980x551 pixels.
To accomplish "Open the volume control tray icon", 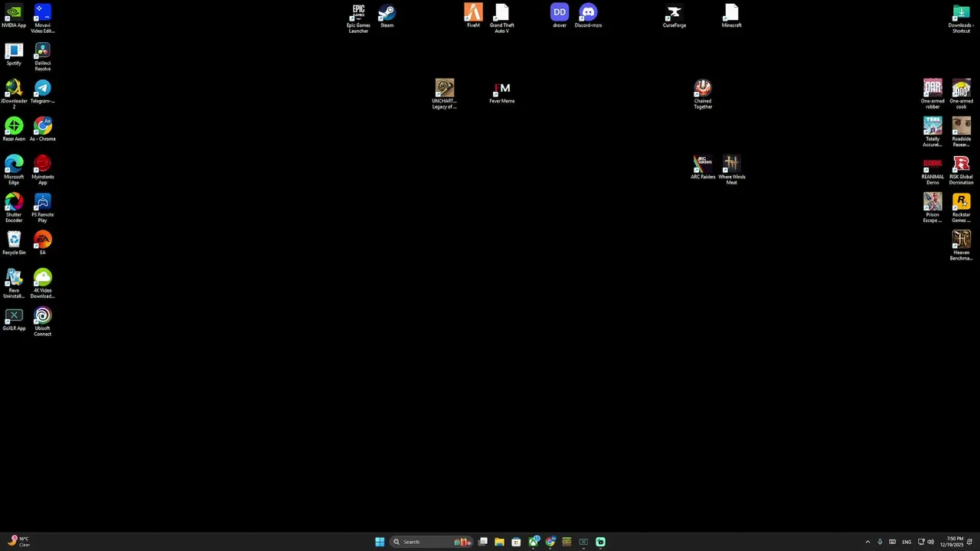I will coord(930,542).
